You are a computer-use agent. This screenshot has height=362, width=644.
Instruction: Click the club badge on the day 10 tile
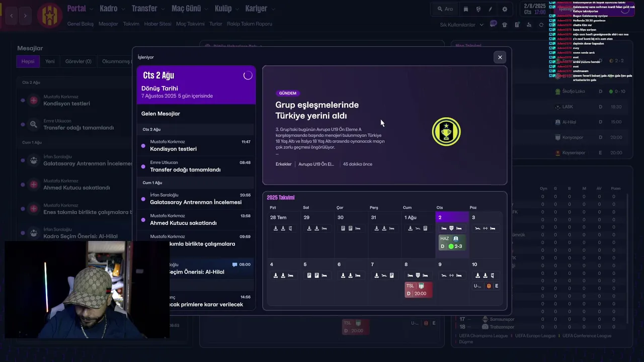(488, 286)
